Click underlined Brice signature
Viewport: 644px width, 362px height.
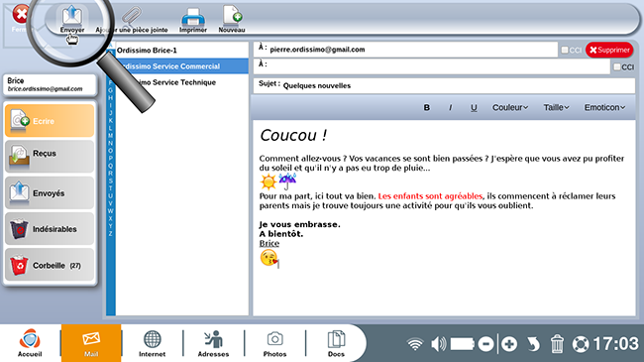(x=269, y=244)
